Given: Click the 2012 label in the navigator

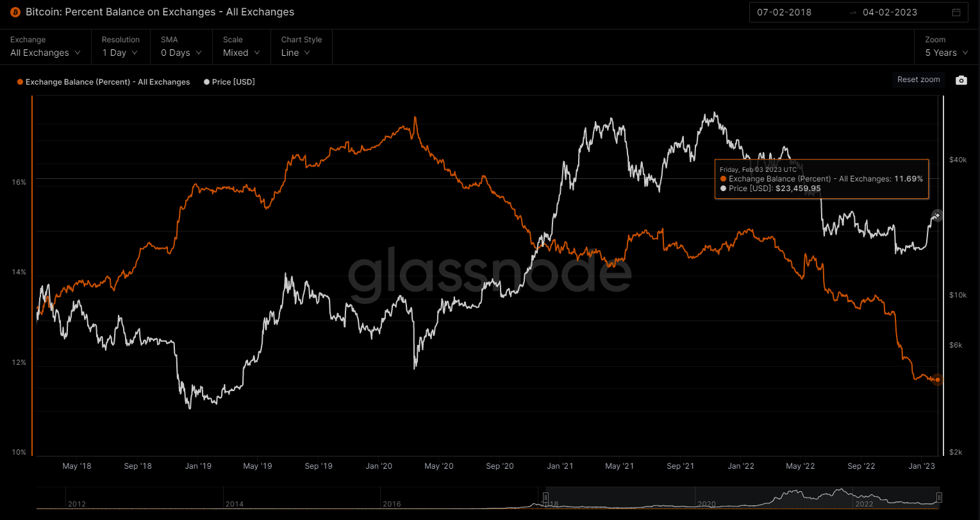Looking at the screenshot, I should (x=77, y=504).
